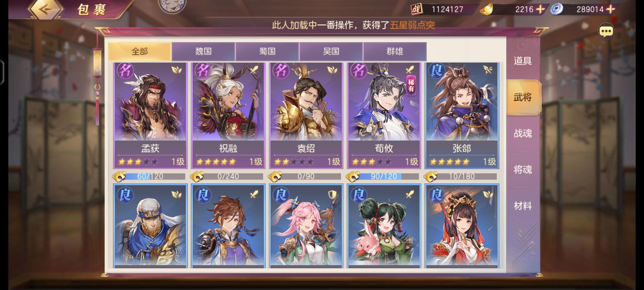Image resolution: width=644 pixels, height=290 pixels.
Task: Select the 蜀国 filter tab
Action: 267,52
